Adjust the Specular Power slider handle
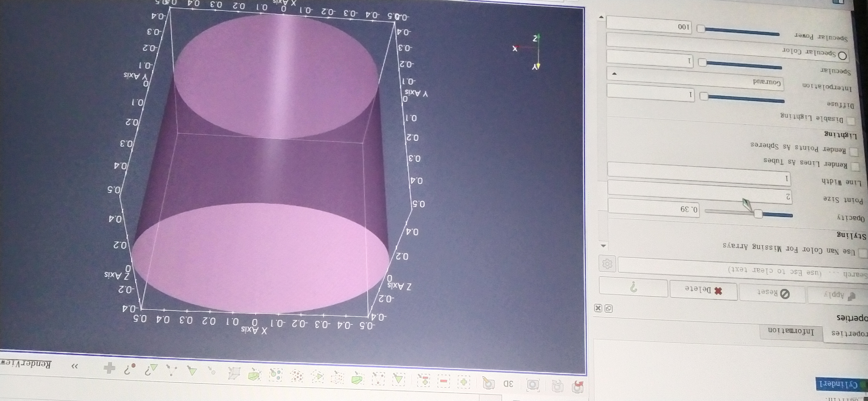The height and width of the screenshot is (401, 868). point(701,29)
